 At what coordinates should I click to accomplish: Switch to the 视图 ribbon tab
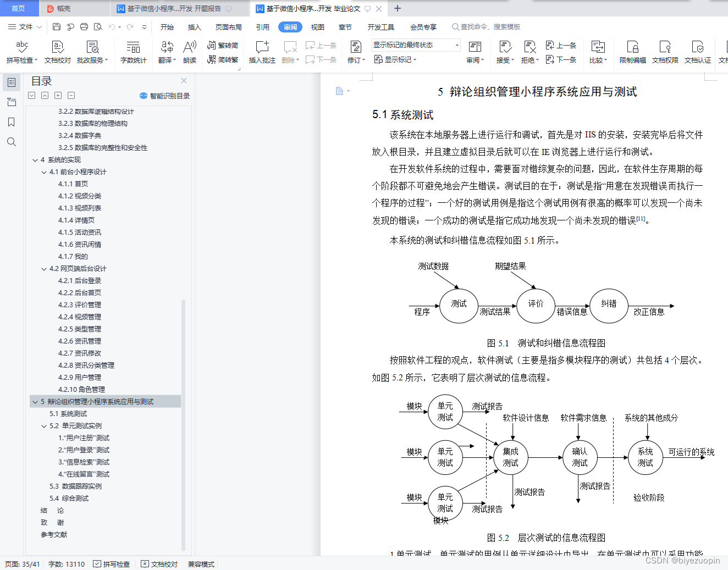318,27
